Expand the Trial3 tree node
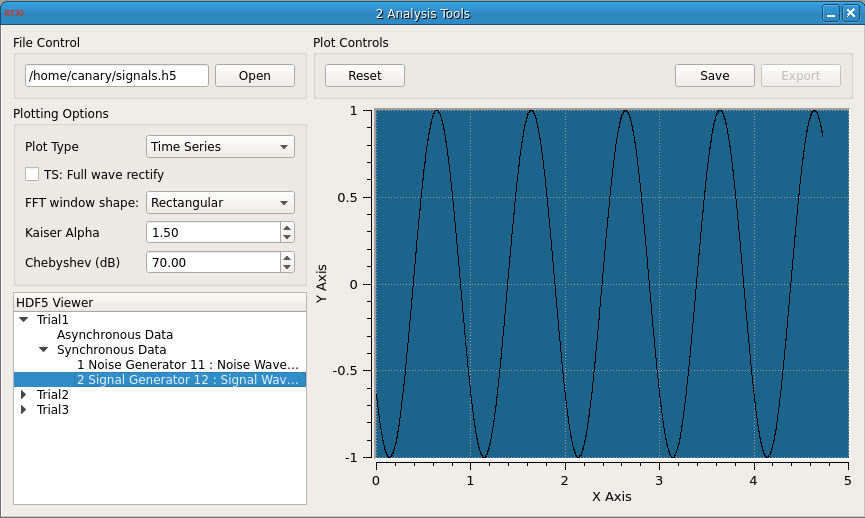The image size is (865, 518). [x=24, y=409]
